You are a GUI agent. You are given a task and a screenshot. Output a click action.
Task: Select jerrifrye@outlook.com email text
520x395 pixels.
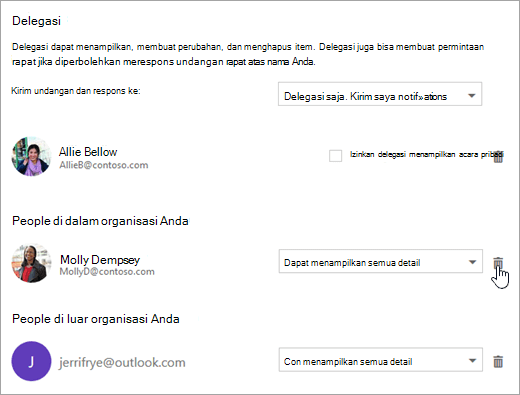click(122, 362)
